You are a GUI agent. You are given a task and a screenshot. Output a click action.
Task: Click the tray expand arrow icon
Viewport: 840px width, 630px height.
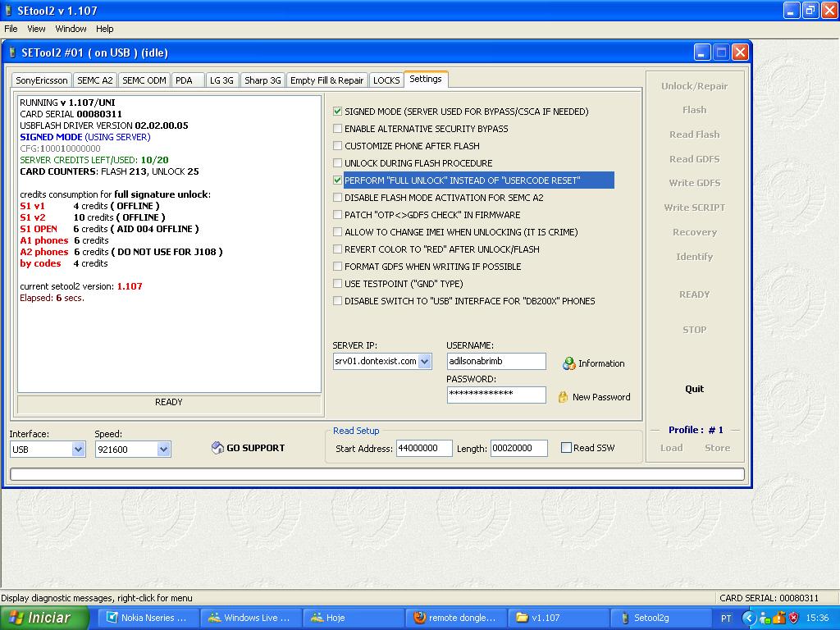point(748,619)
